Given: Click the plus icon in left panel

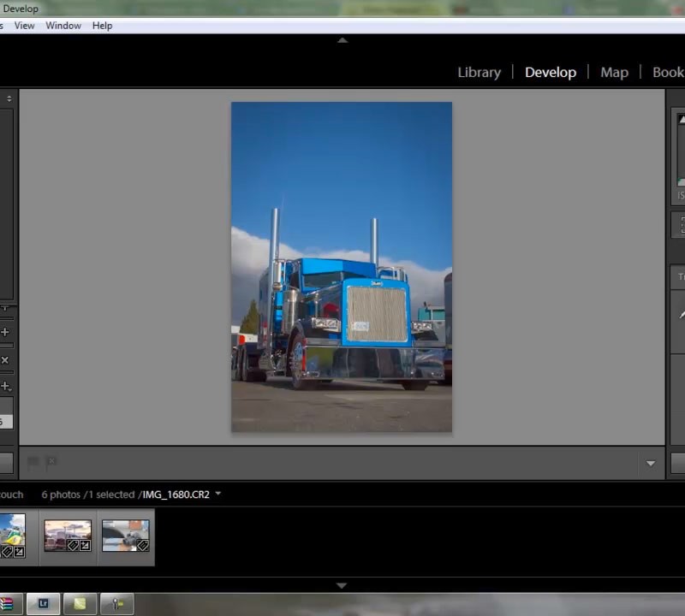Looking at the screenshot, I should pyautogui.click(x=5, y=332).
